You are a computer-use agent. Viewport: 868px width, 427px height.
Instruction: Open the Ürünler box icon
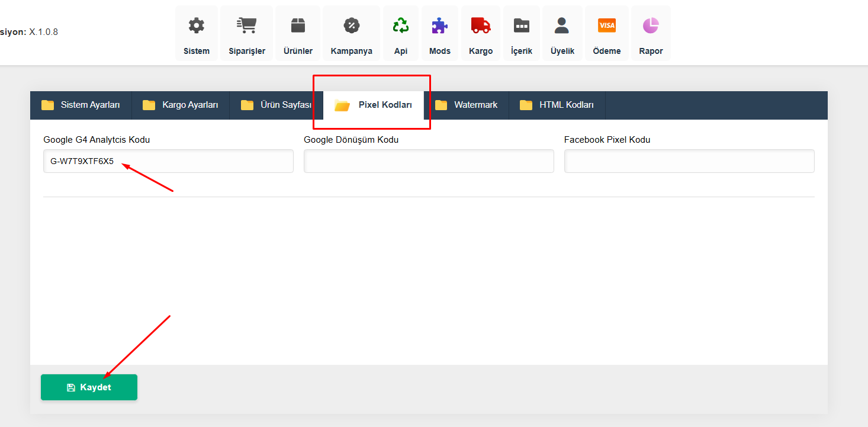click(297, 26)
